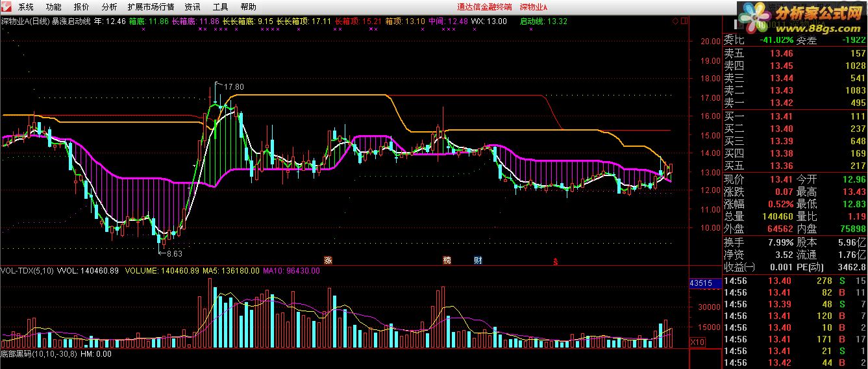Click the 中间: 12.48 indicator value

coord(448,21)
